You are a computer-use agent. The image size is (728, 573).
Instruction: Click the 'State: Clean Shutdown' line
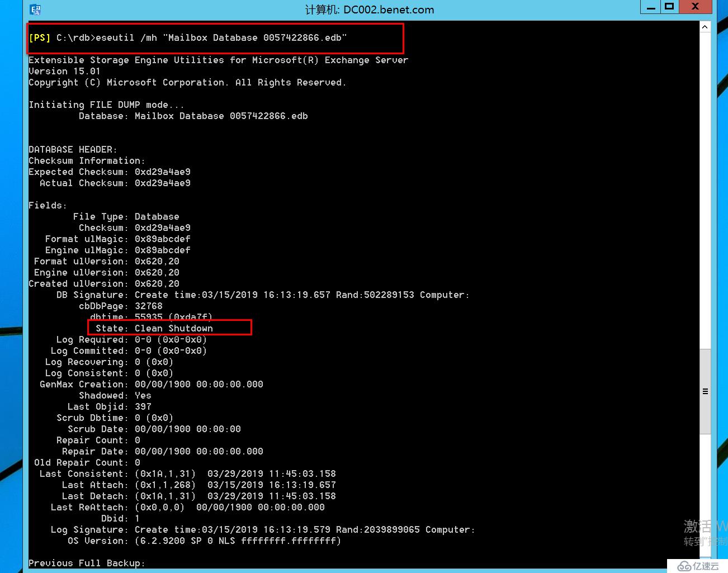154,328
